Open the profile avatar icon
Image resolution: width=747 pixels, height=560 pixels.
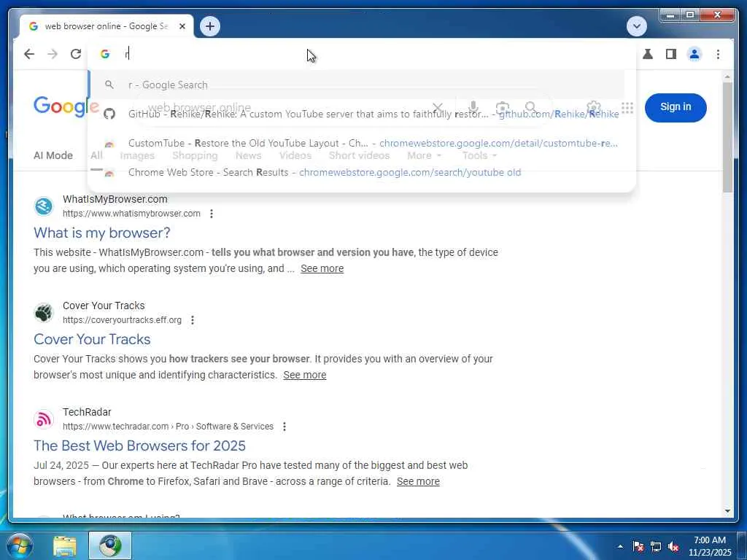pos(694,54)
